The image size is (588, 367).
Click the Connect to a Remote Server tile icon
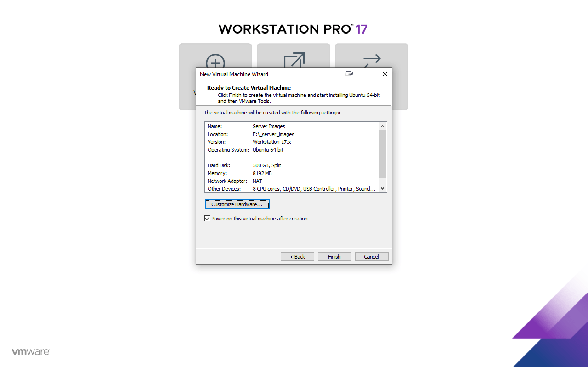pyautogui.click(x=372, y=61)
